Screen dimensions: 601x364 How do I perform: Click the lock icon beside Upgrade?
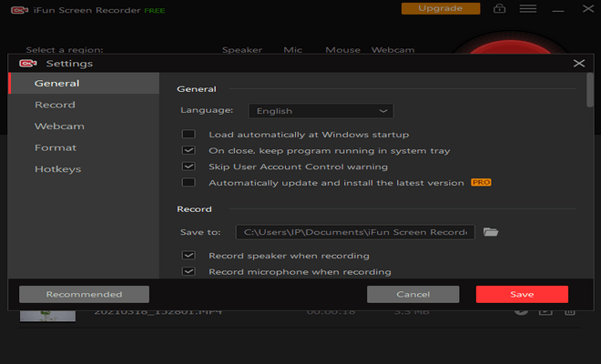(499, 8)
